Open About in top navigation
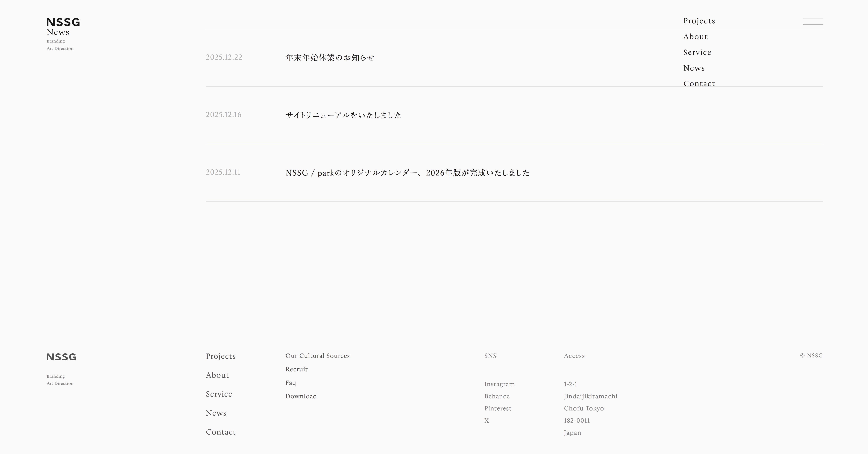Image resolution: width=868 pixels, height=454 pixels. [695, 37]
